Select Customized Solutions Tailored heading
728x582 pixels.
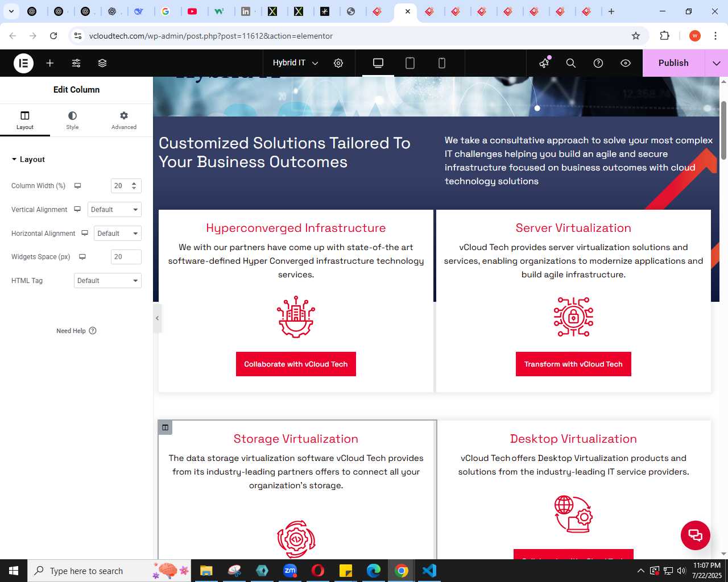click(x=284, y=152)
